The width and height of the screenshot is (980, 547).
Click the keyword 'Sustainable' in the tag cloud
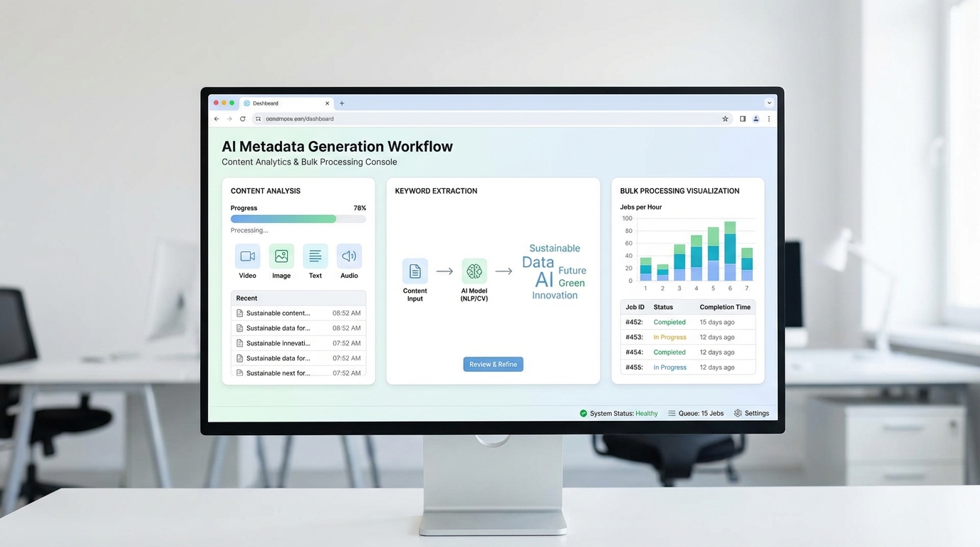click(554, 247)
